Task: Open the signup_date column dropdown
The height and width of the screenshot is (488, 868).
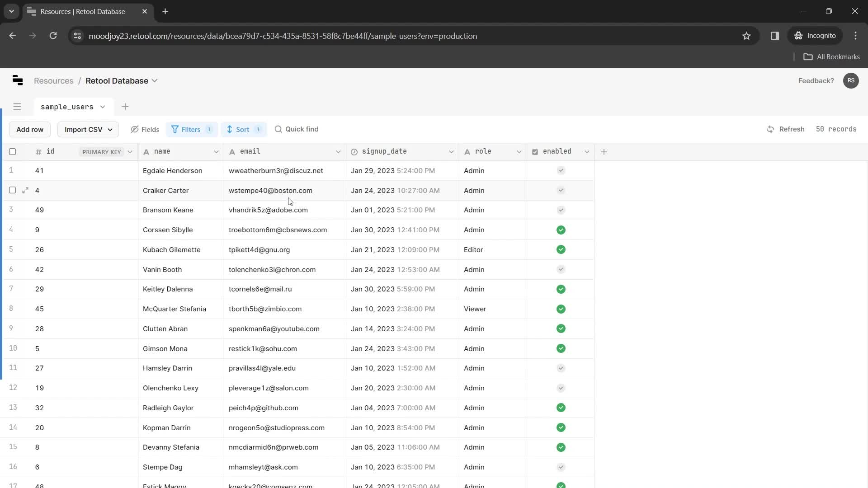Action: click(x=451, y=152)
